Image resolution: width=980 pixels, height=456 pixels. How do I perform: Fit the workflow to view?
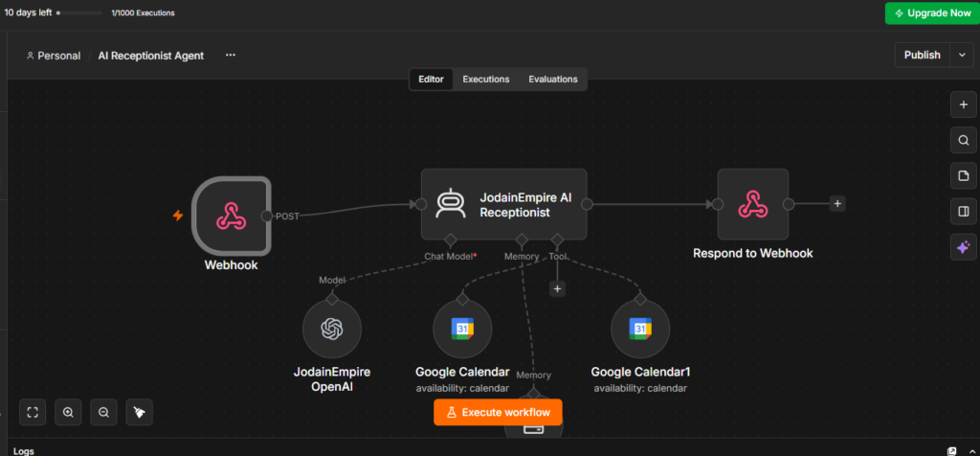[33, 412]
